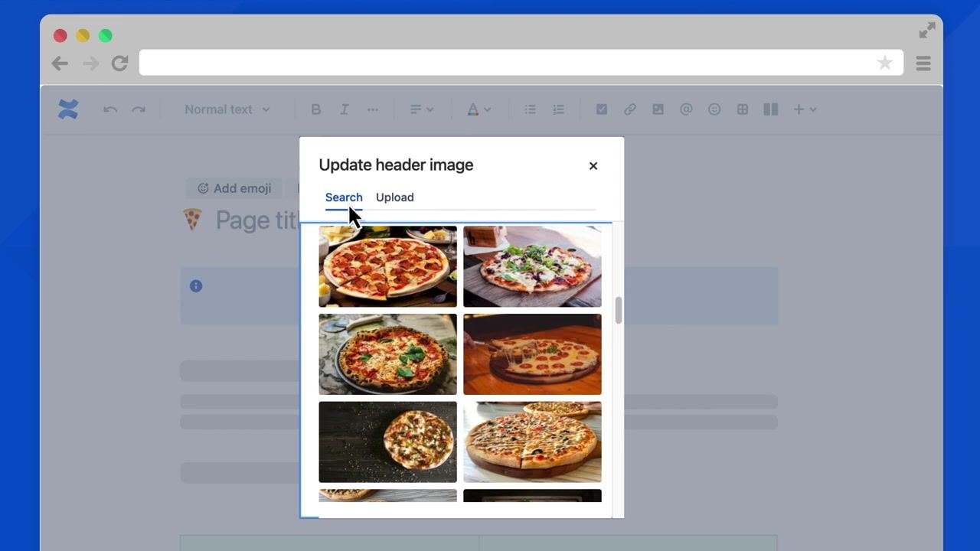Insert a link
980x551 pixels.
click(x=630, y=109)
